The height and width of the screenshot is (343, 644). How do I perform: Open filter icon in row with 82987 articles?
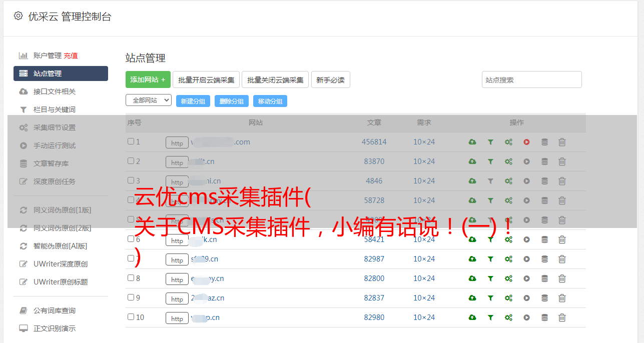coord(490,259)
